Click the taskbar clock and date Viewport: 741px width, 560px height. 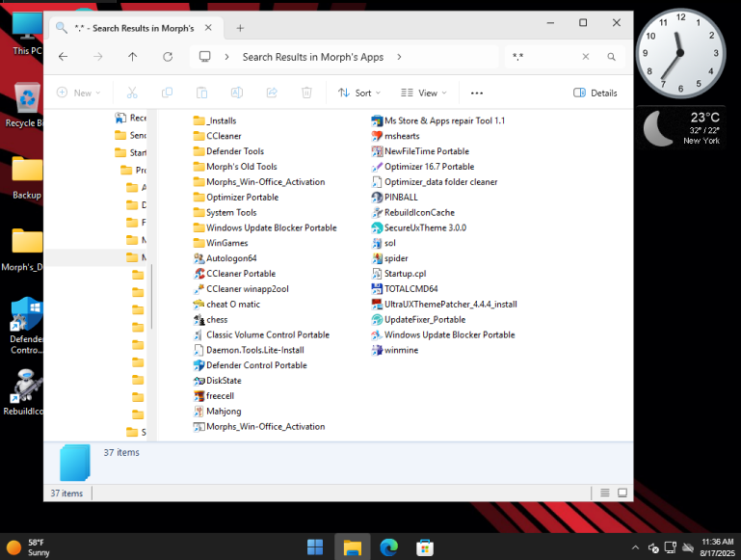(718, 547)
